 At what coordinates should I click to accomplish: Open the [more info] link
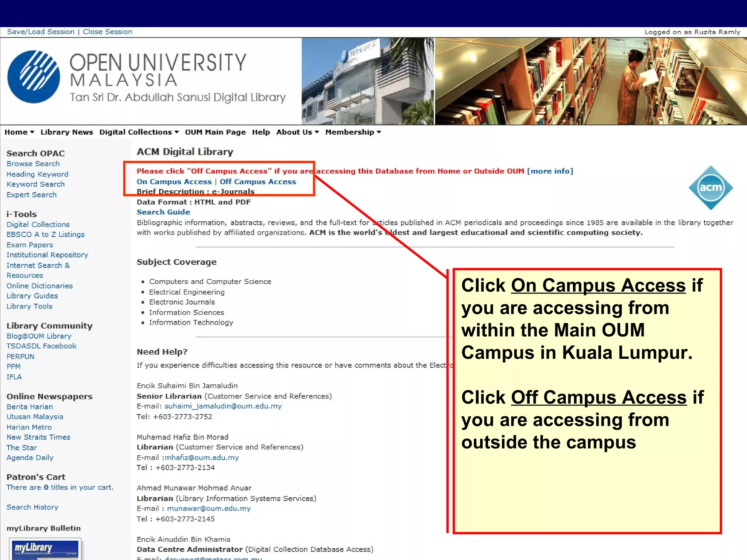click(550, 171)
